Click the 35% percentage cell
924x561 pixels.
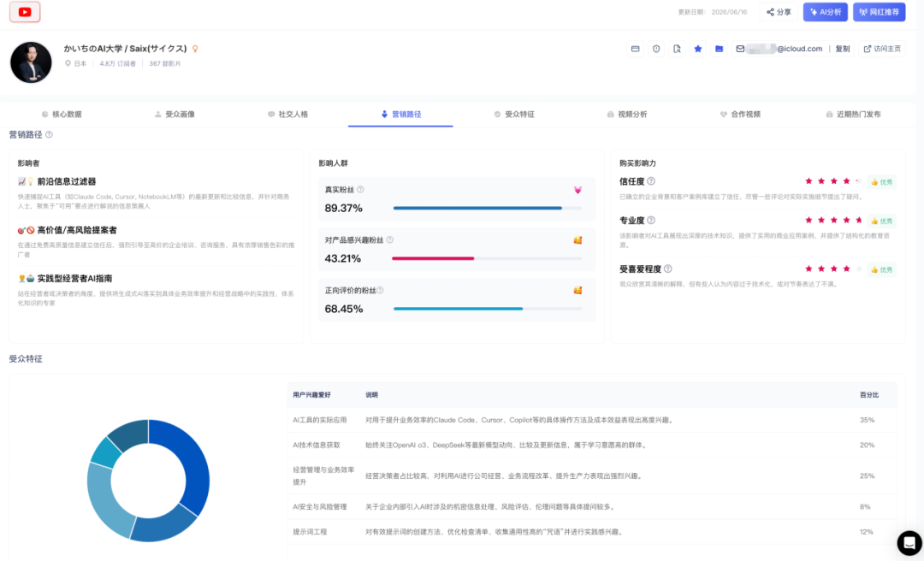(867, 420)
